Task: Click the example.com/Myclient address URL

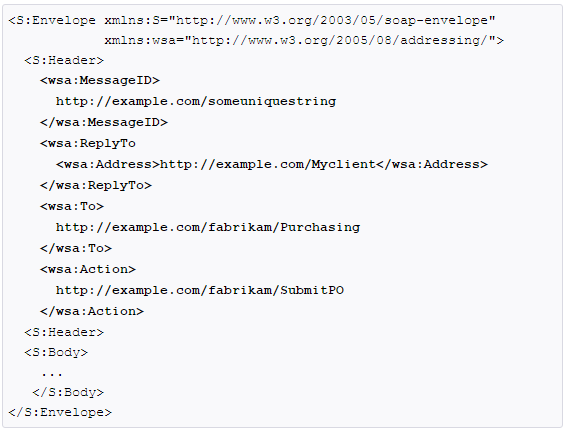Action: pos(268,164)
